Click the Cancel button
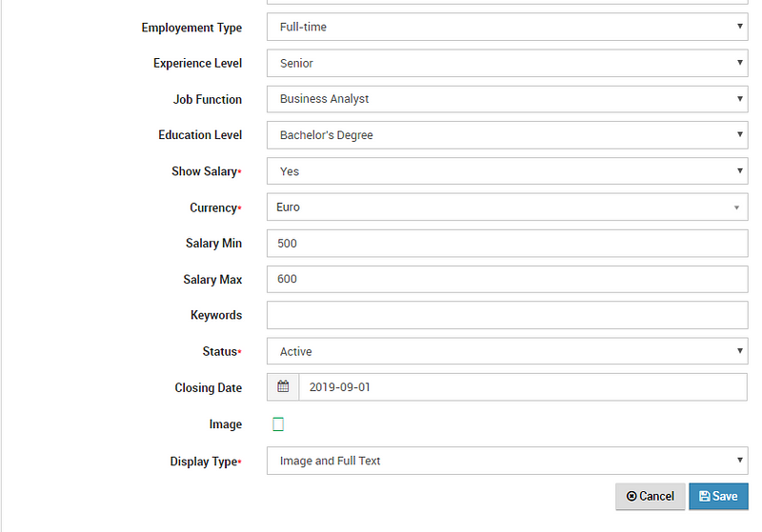This screenshot has height=532, width=762. coord(651,496)
